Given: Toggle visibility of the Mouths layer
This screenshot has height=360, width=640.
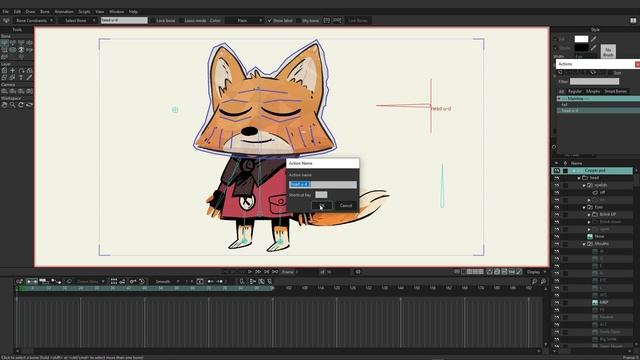Looking at the screenshot, I should pos(557,244).
